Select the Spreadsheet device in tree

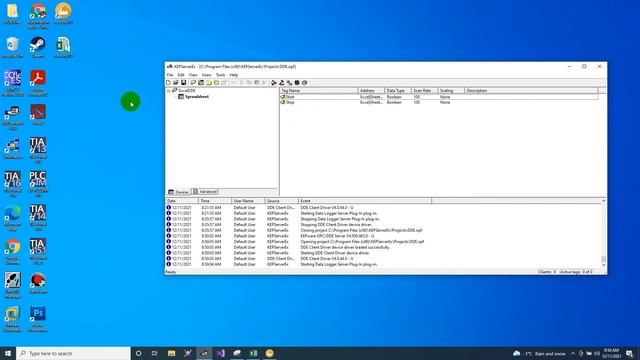(193, 97)
